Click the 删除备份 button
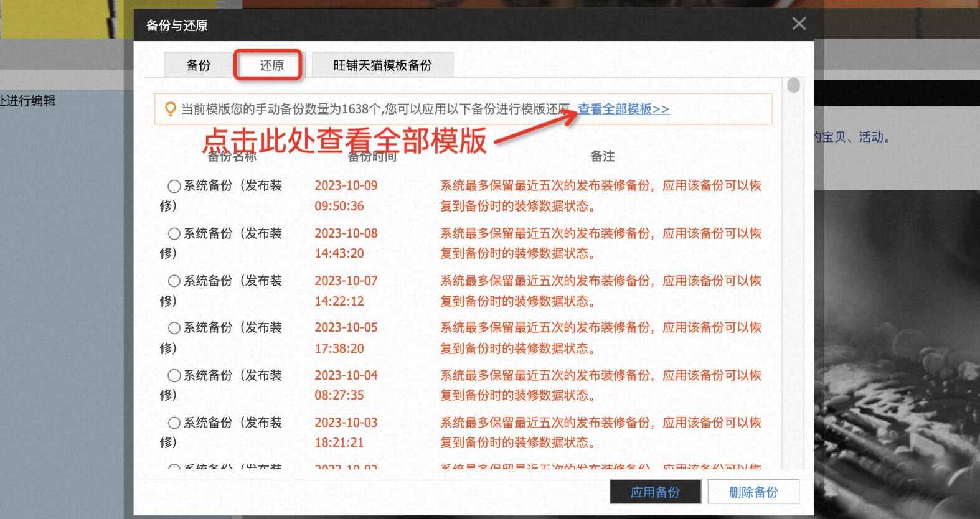Image resolution: width=980 pixels, height=519 pixels. coord(753,492)
